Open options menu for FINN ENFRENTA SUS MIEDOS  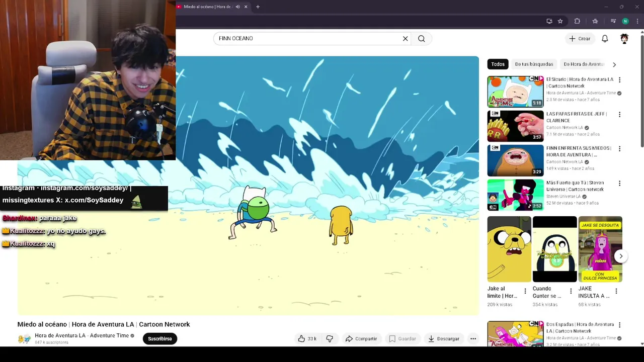(x=619, y=149)
